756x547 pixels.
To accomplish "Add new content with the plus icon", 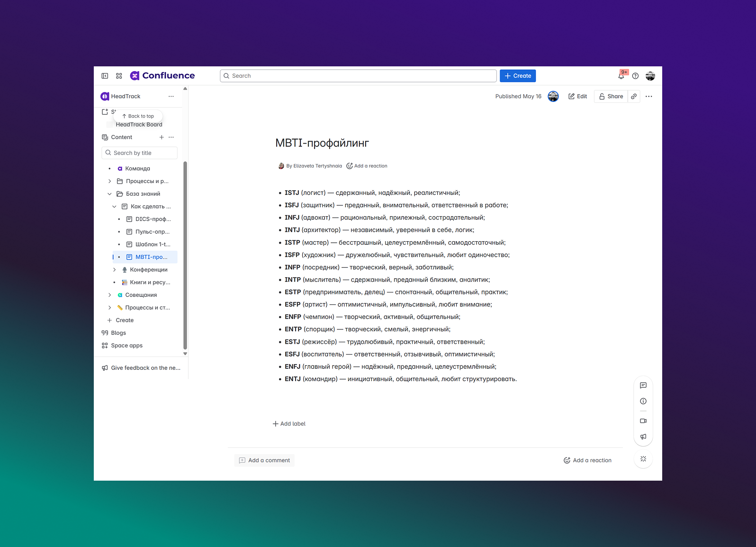I will 162,137.
